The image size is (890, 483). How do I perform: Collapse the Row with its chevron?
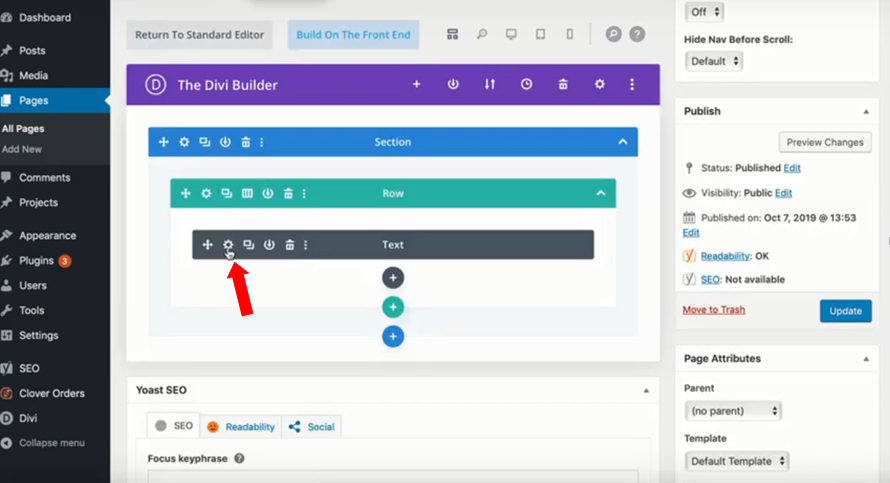601,194
